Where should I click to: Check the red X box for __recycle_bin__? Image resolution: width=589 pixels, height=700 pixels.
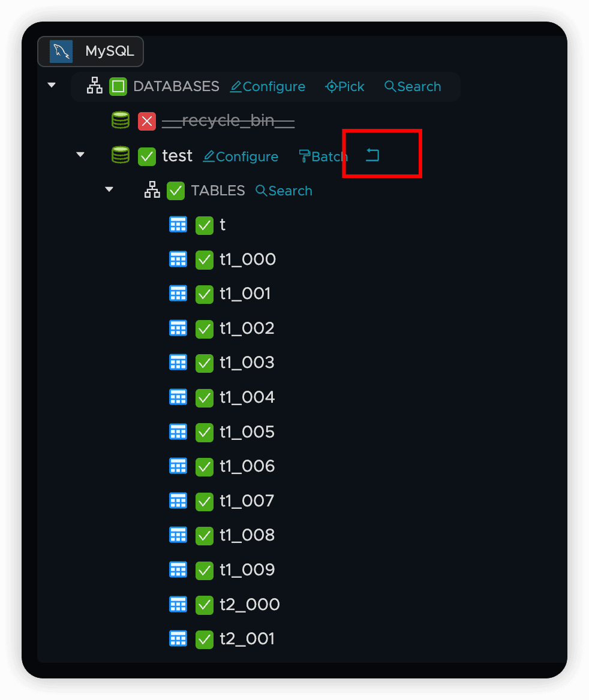[146, 122]
